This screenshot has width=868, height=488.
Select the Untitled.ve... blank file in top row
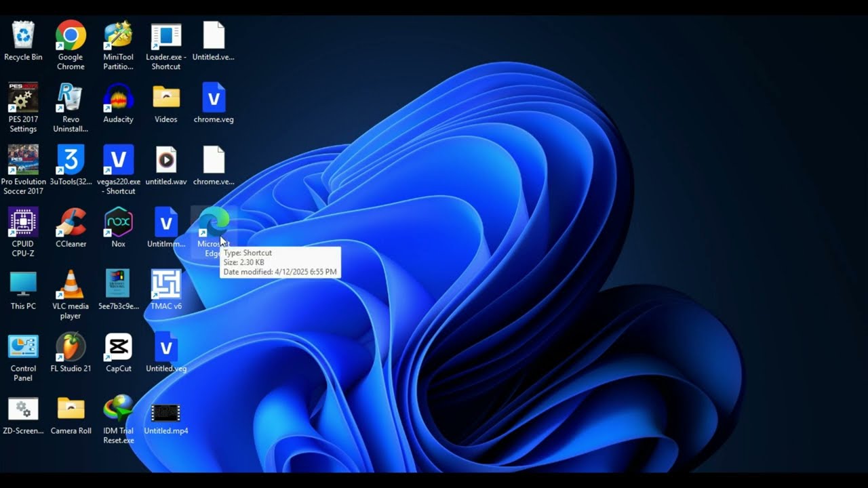214,35
